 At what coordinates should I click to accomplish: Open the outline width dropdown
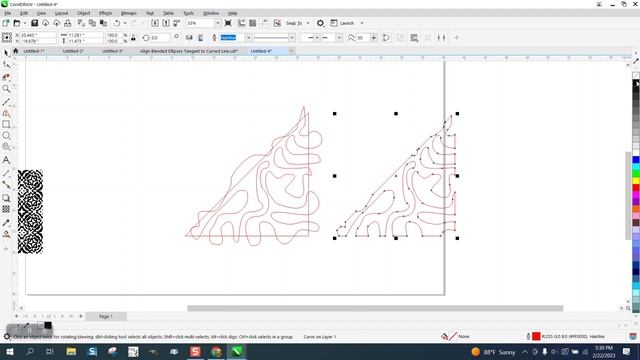point(248,38)
